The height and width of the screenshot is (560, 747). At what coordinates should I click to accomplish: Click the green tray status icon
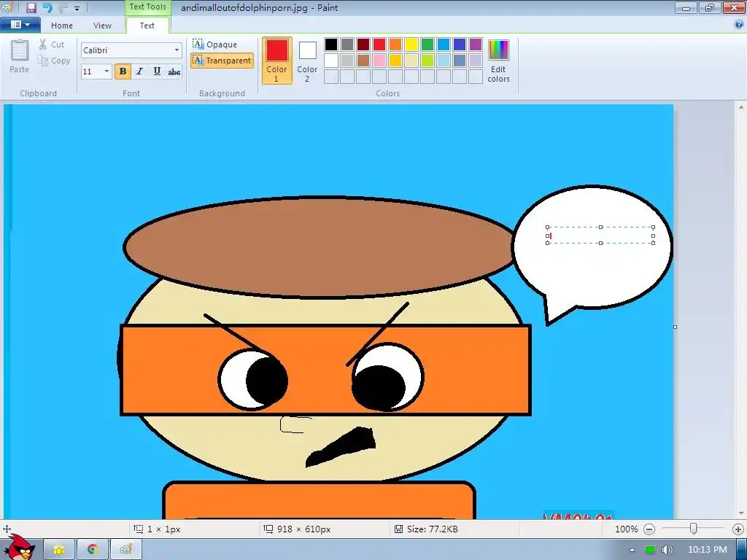649,551
